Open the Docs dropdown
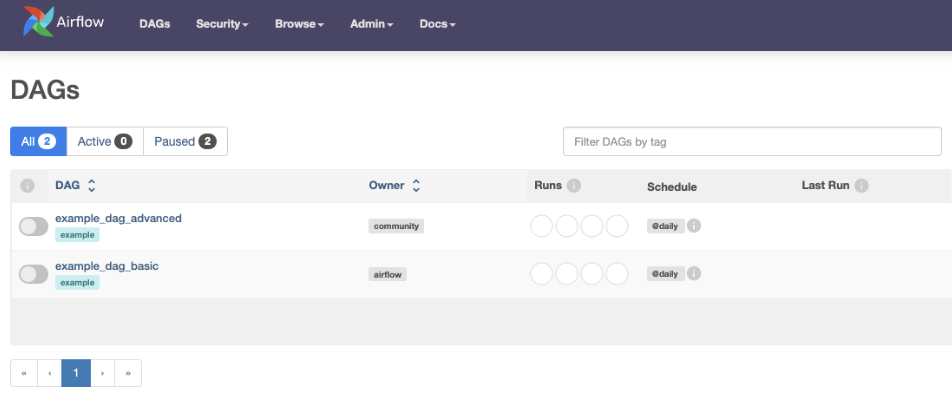This screenshot has height=406, width=952. click(x=437, y=24)
